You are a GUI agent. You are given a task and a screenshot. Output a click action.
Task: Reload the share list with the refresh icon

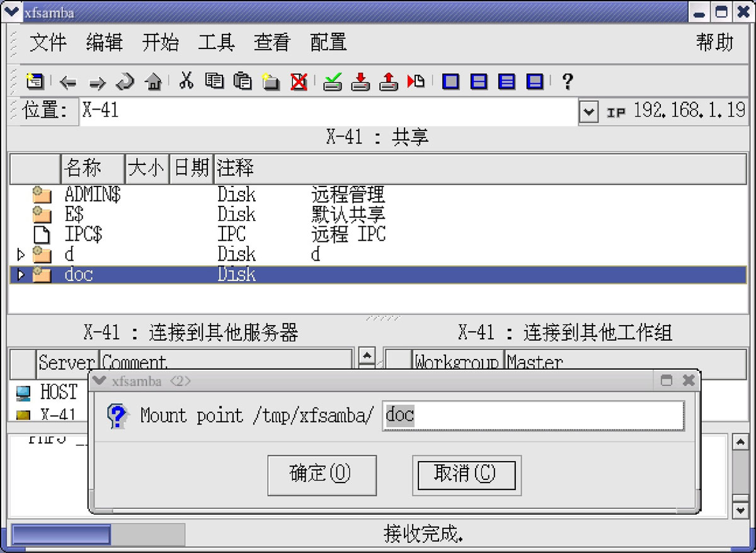pos(125,82)
